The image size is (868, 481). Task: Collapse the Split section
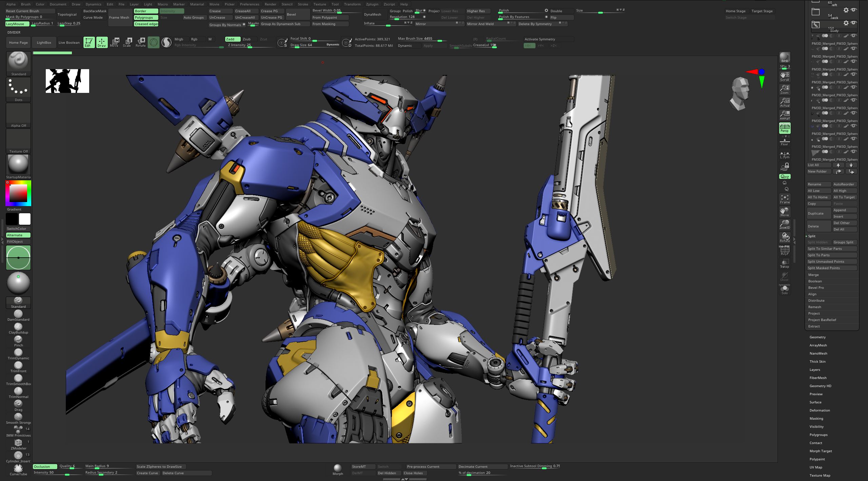pos(812,236)
